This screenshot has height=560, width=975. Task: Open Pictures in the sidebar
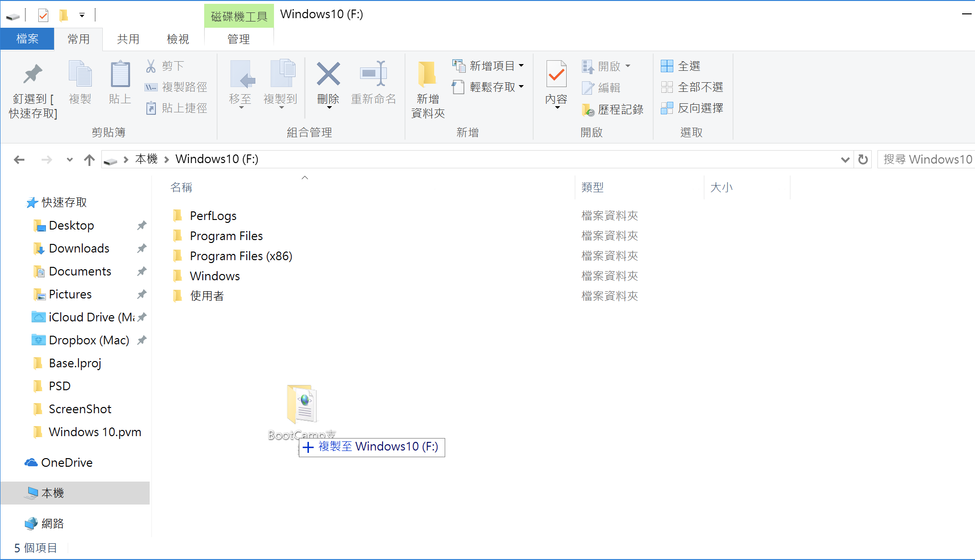click(x=70, y=294)
